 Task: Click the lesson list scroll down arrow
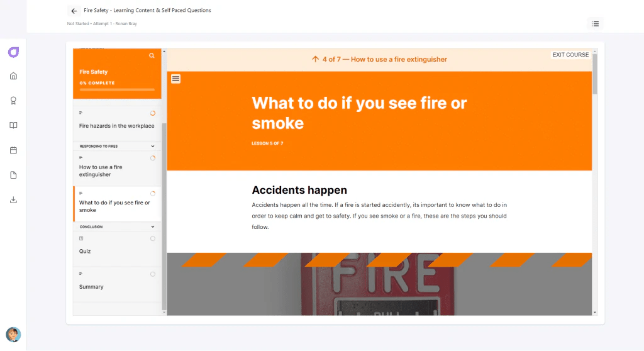pyautogui.click(x=164, y=313)
